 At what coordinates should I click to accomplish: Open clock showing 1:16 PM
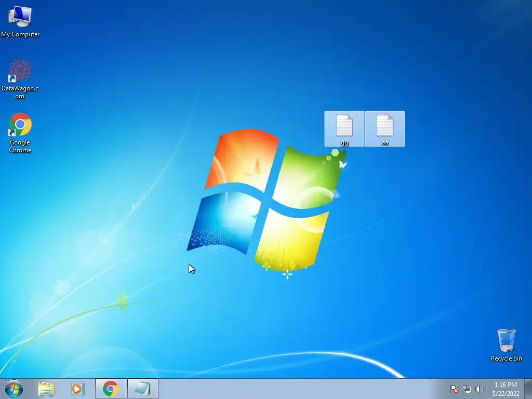(x=506, y=389)
